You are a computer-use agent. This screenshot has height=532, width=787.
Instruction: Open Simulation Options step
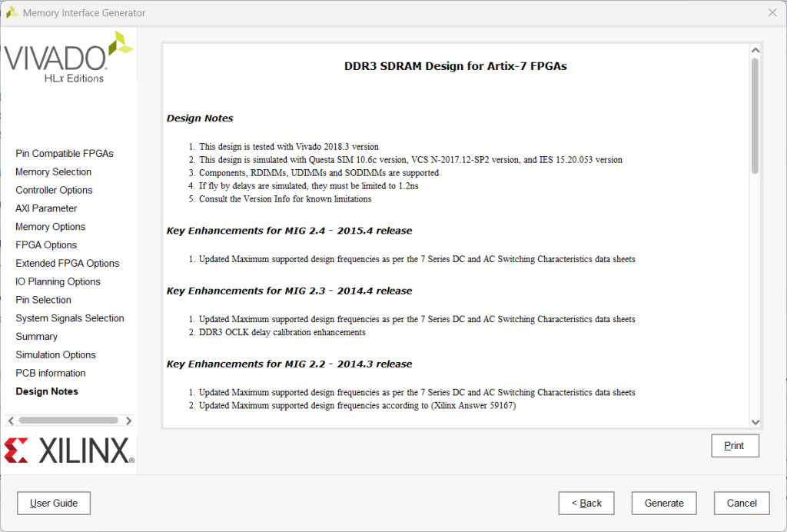(x=55, y=355)
